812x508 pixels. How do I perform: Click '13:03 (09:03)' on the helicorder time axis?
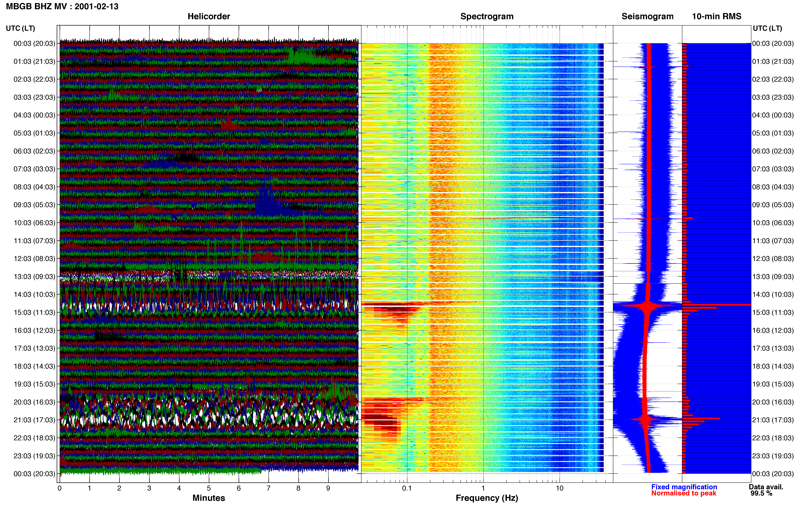tap(34, 277)
